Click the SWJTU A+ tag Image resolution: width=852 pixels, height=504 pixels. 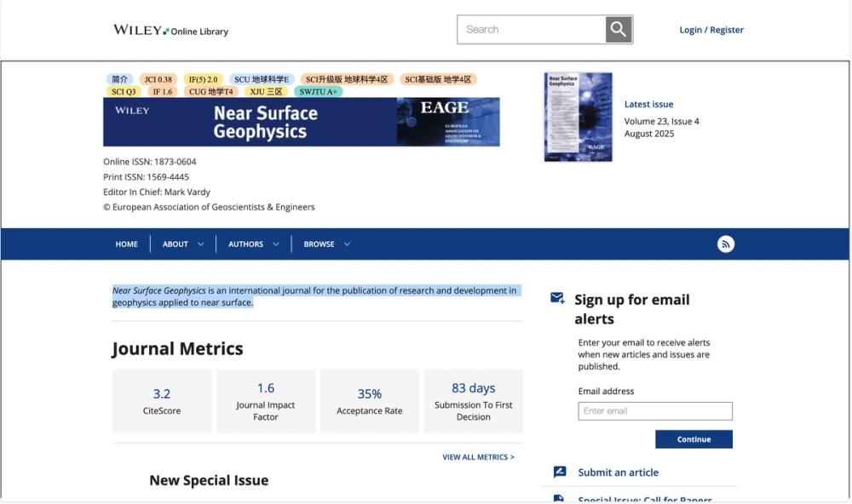point(319,92)
